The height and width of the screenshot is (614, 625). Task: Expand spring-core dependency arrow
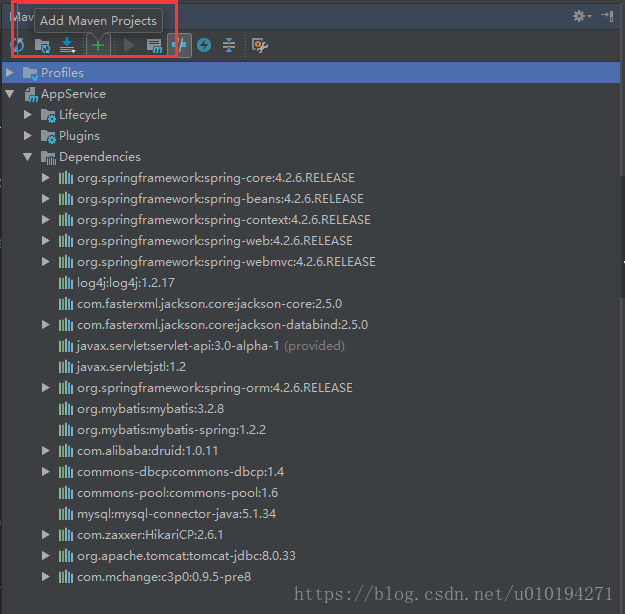[x=46, y=178]
